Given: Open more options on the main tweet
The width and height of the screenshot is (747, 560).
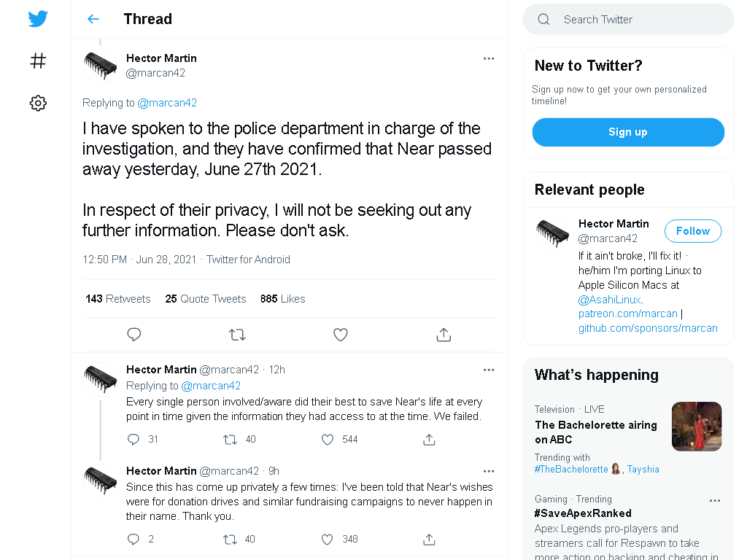Looking at the screenshot, I should tap(489, 58).
